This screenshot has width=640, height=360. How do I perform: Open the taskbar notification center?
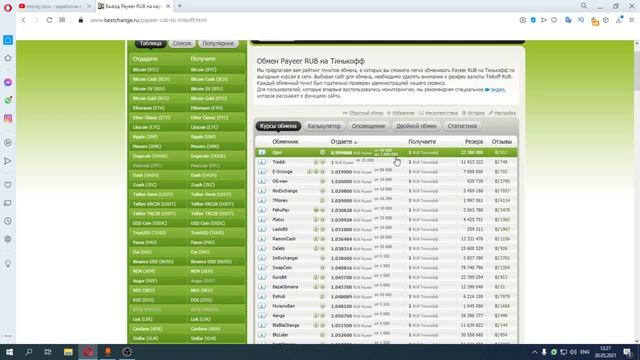[627, 352]
